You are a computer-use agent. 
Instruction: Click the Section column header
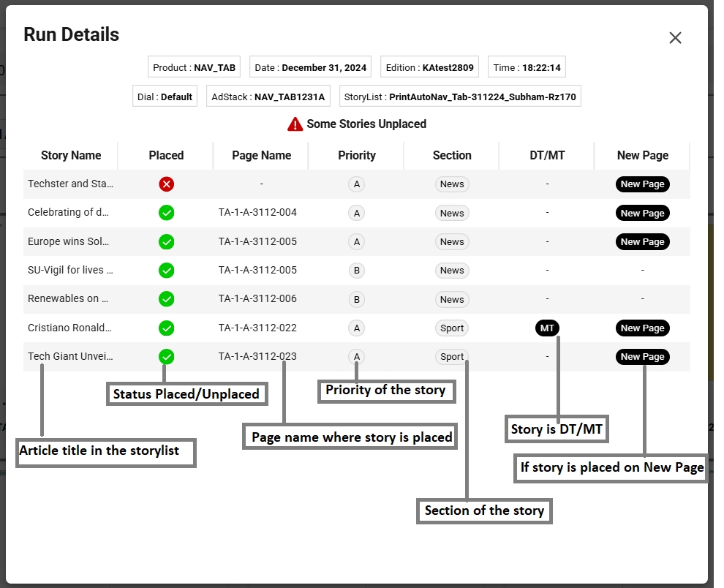click(452, 155)
